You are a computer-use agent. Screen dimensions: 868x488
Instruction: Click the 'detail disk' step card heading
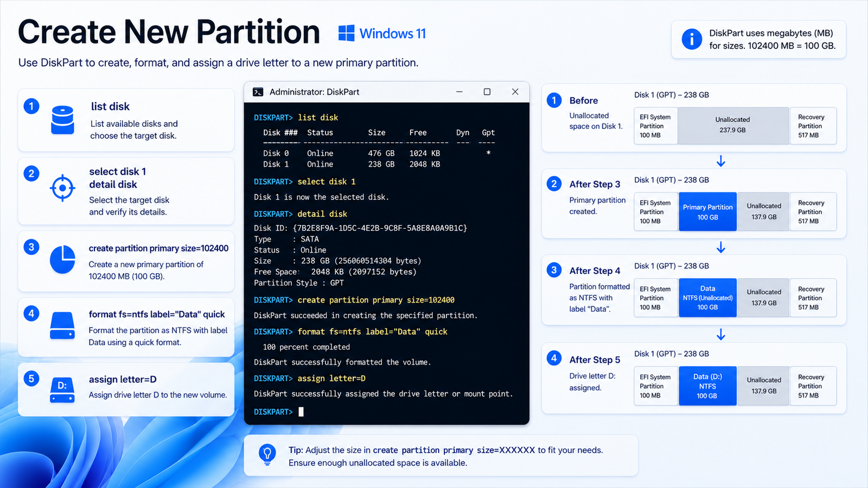113,184
